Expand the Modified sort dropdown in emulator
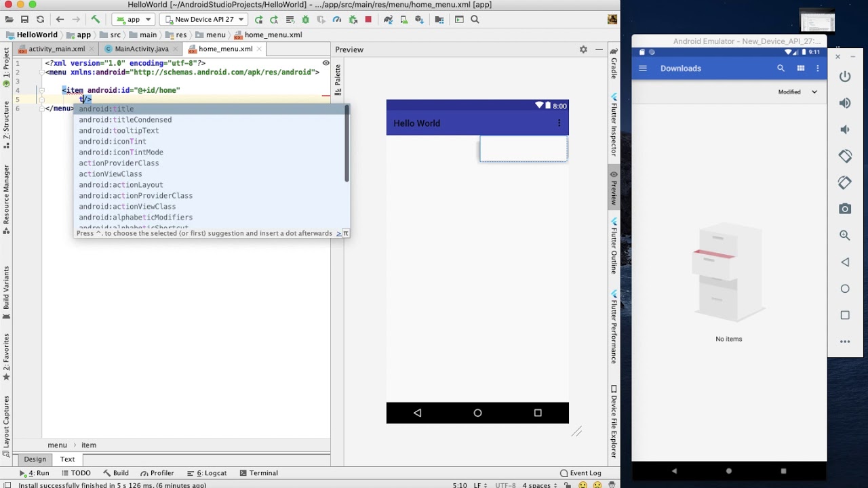Image resolution: width=868 pixels, height=488 pixels. click(x=814, y=92)
